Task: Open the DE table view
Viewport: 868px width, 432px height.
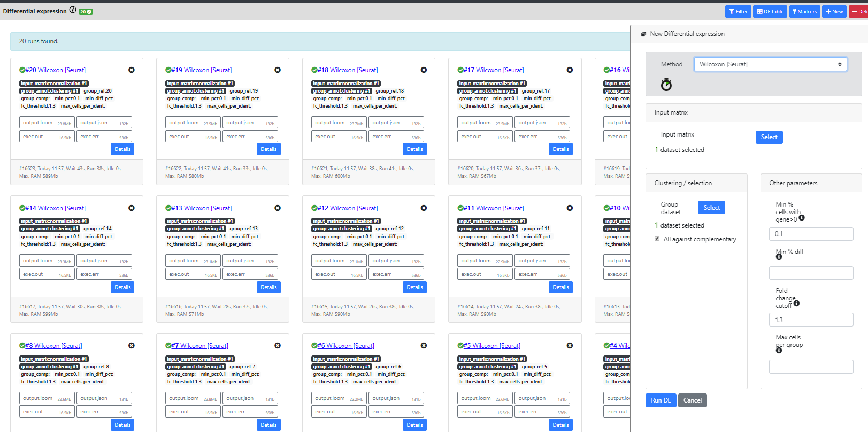Action: 770,11
